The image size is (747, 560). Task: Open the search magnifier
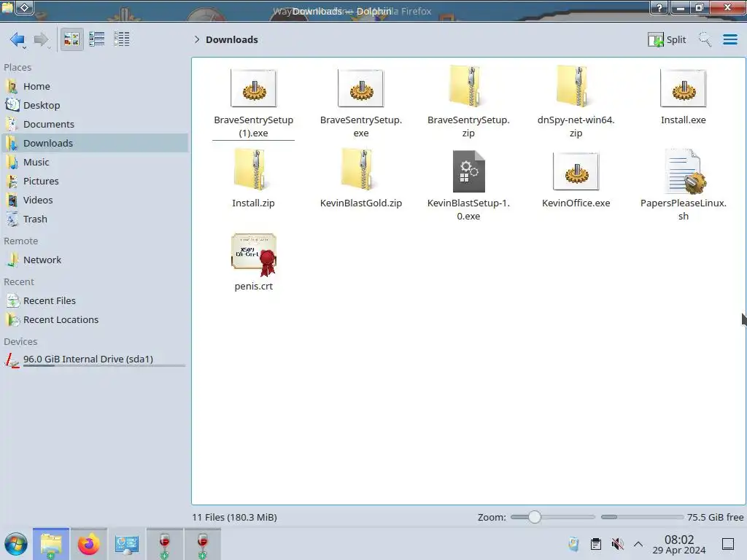coord(705,39)
